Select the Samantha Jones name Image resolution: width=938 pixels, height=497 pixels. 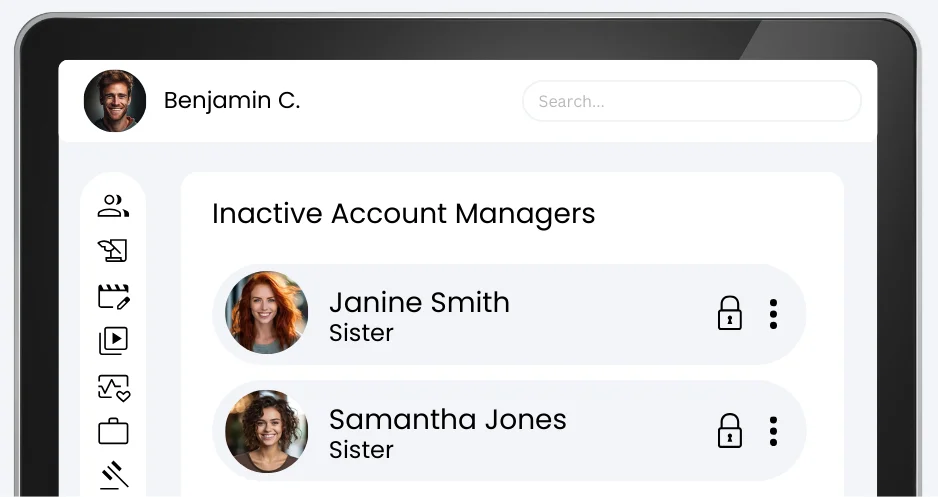(x=447, y=419)
